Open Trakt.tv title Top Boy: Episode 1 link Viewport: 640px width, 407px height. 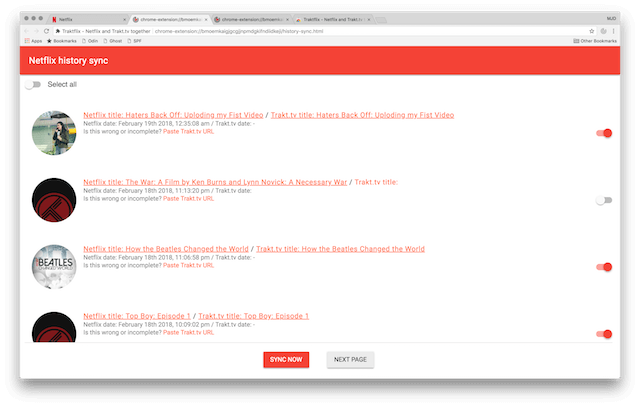coord(253,316)
